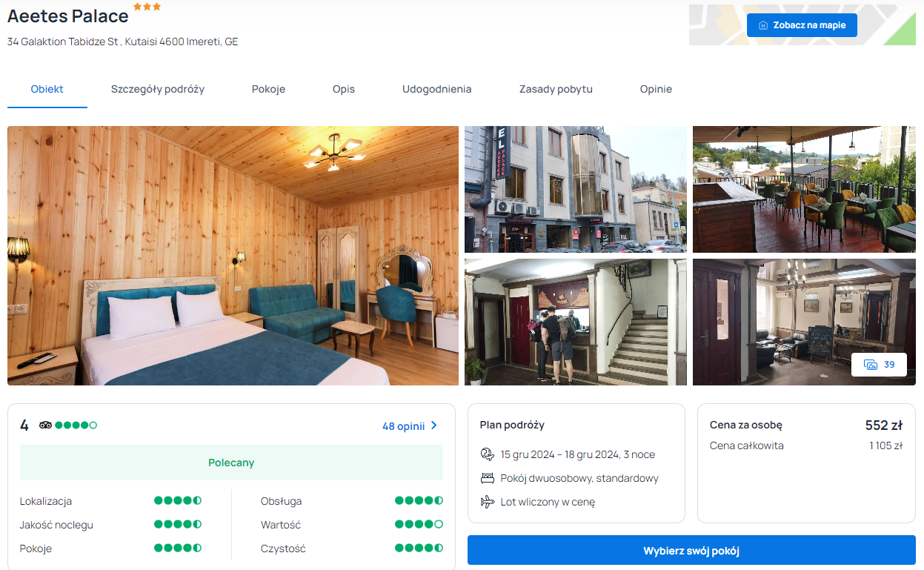Open the Zasady pobytu tab

coord(556,89)
